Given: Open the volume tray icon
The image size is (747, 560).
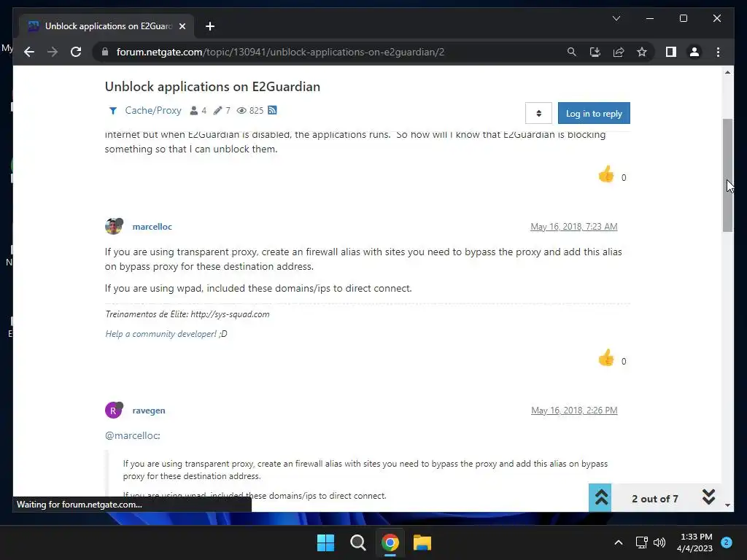Looking at the screenshot, I should point(659,542).
